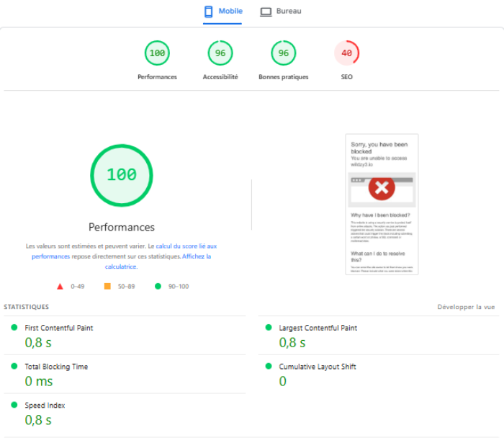Image resolution: width=504 pixels, height=438 pixels.
Task: Click the large green 100 performance gauge
Action: [121, 175]
